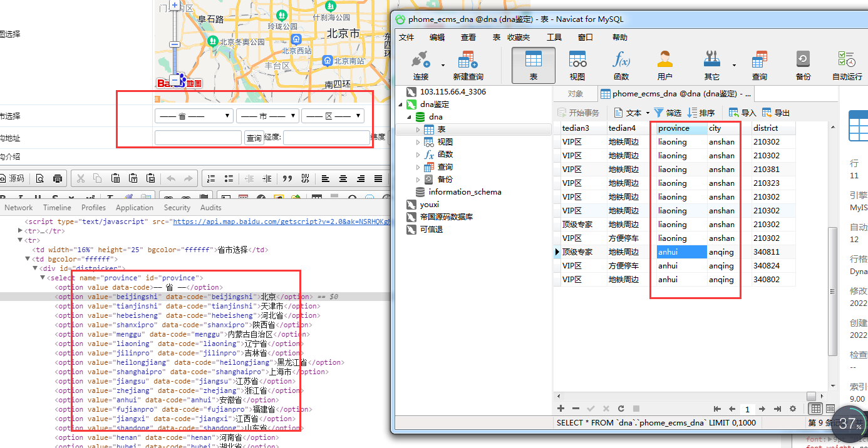Click the 导入 import button
The image size is (868, 448).
click(x=743, y=113)
